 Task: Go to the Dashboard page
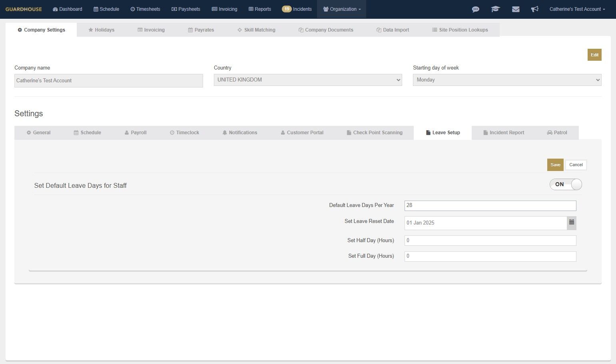[x=68, y=9]
